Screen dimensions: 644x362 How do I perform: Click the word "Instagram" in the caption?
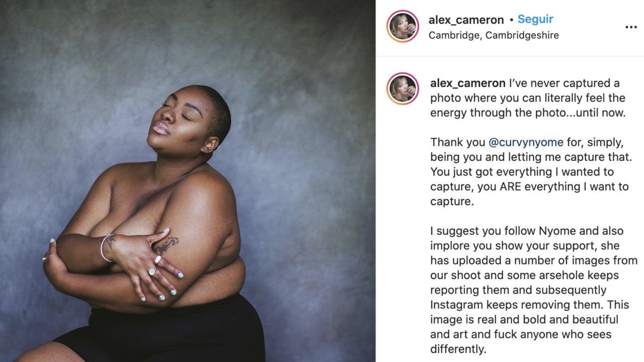tap(455, 305)
